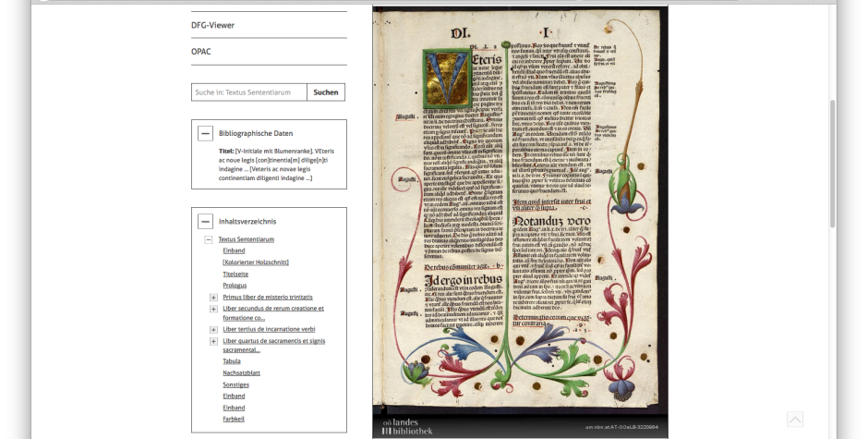The height and width of the screenshot is (439, 868).
Task: Open the Prologus entry
Action: [235, 286]
